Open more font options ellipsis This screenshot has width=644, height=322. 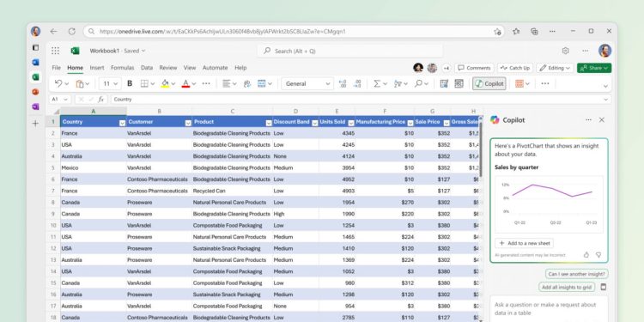206,84
